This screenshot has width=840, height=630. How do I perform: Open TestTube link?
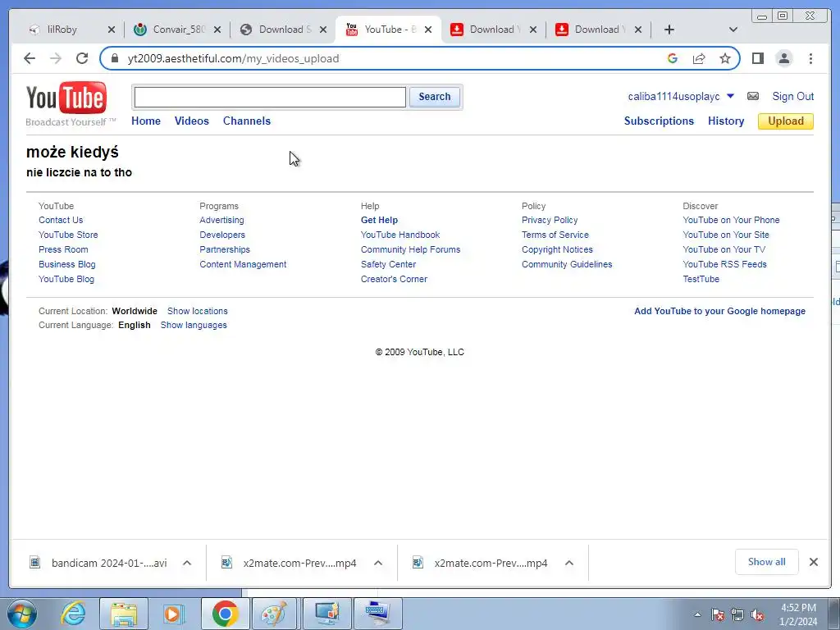[x=701, y=279]
